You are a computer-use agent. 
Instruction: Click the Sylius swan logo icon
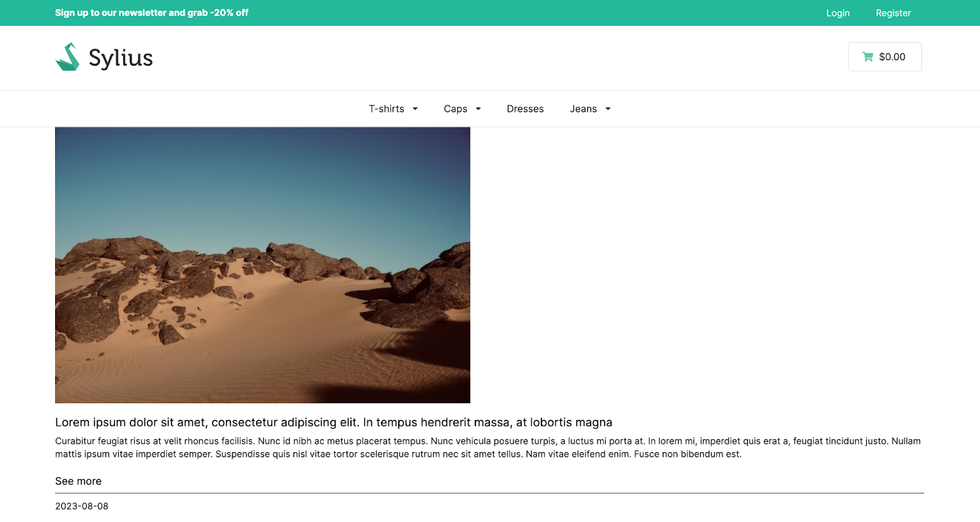point(67,57)
